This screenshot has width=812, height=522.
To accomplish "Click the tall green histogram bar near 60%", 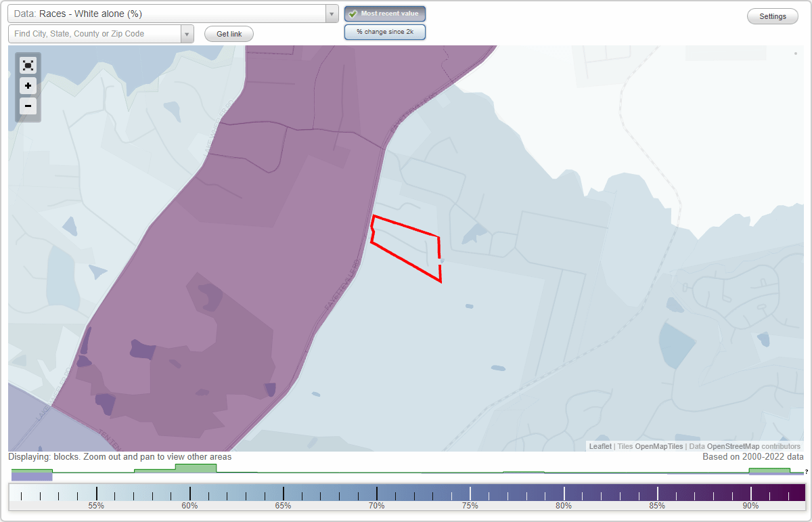I will click(196, 468).
